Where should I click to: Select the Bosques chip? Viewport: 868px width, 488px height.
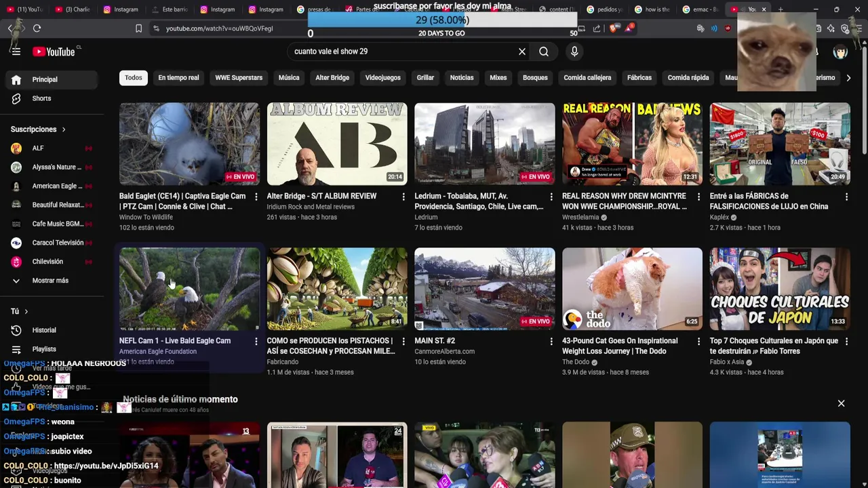(x=535, y=78)
